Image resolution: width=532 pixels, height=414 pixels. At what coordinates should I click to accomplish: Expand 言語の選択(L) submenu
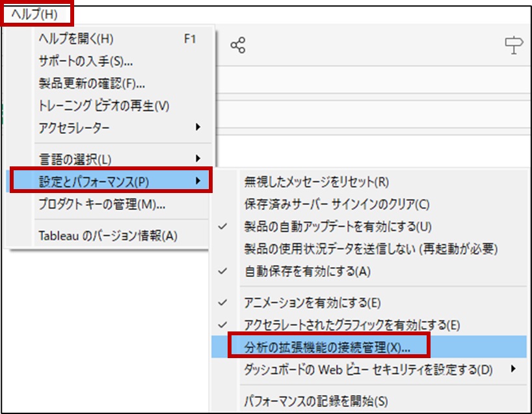tap(75, 158)
